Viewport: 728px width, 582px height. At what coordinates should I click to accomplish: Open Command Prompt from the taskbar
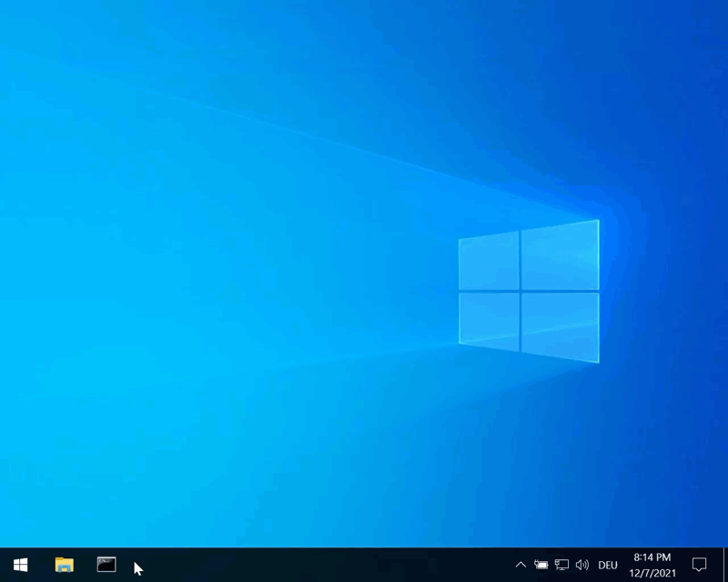point(106,565)
